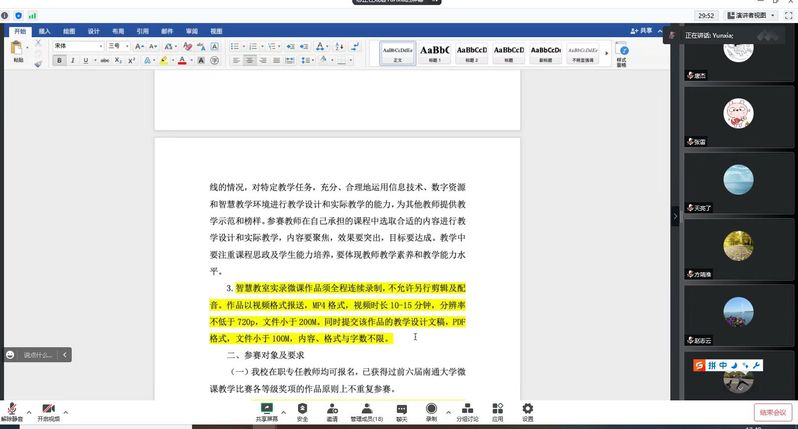Click the 结束会议 end meeting button
Viewport: 798px width, 429px height.
(x=773, y=412)
